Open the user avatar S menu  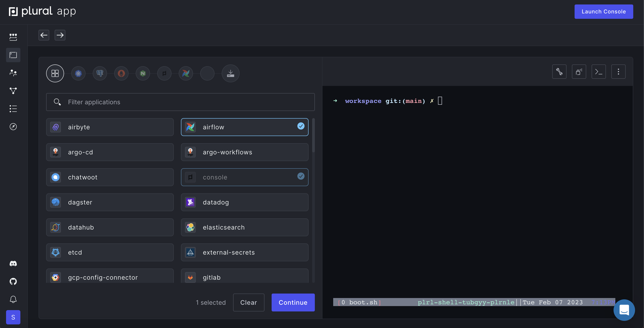[x=13, y=317]
